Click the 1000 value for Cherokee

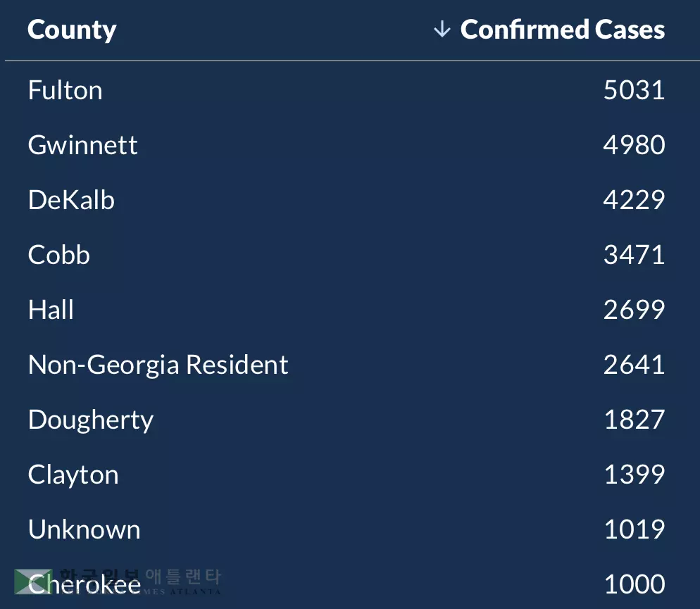click(x=634, y=584)
